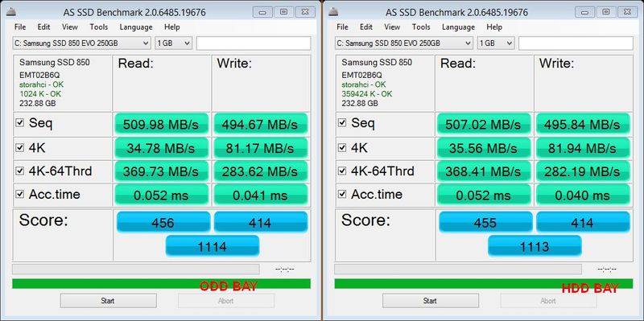The width and height of the screenshot is (644, 321).
Task: Click the 1024 K - OK alignment text
Action: point(40,93)
